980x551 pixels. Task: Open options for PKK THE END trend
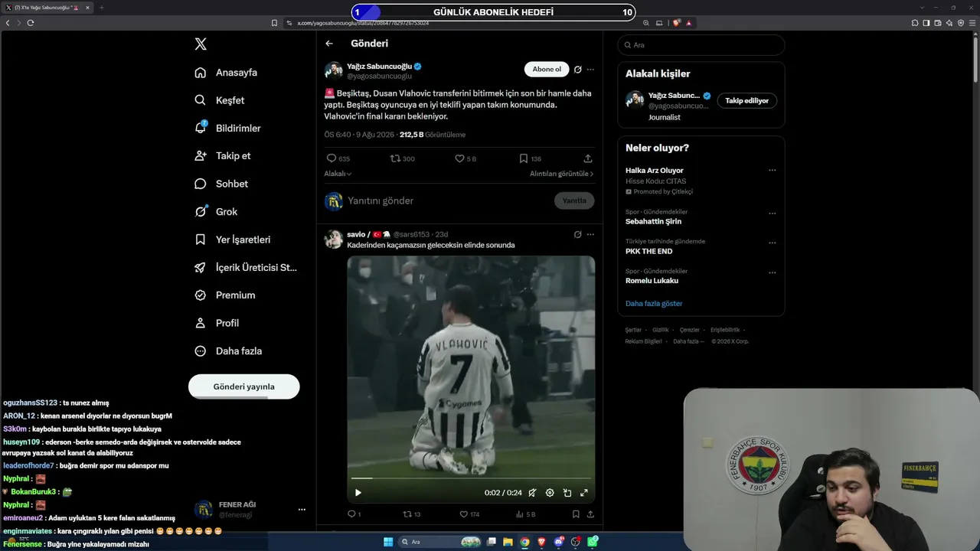773,243
